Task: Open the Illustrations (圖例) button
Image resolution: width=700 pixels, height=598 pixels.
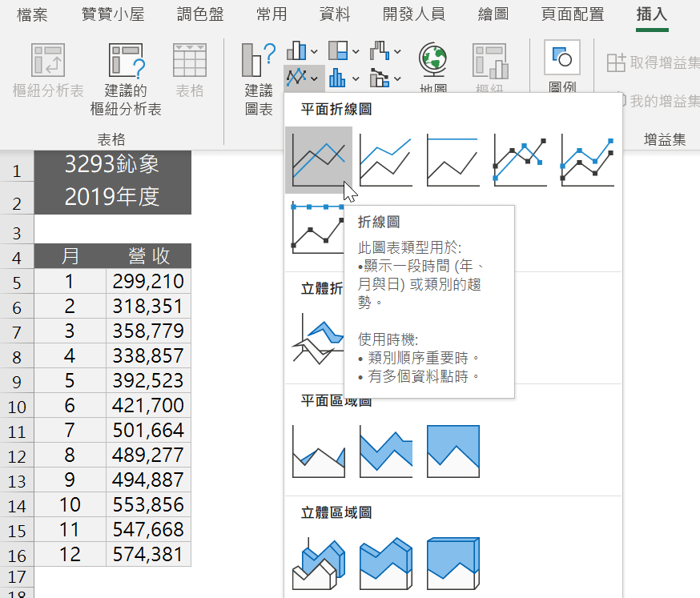Action: [x=562, y=66]
